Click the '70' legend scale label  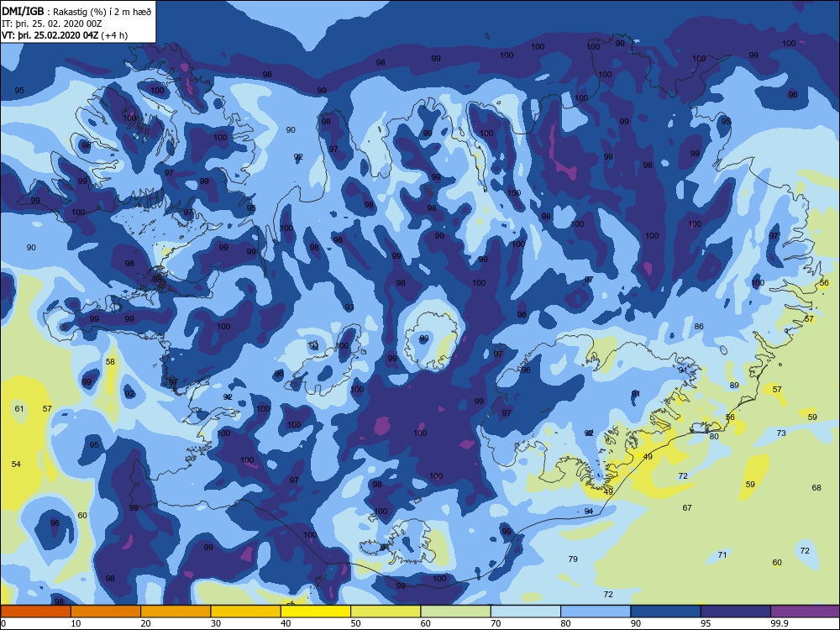[x=496, y=623]
